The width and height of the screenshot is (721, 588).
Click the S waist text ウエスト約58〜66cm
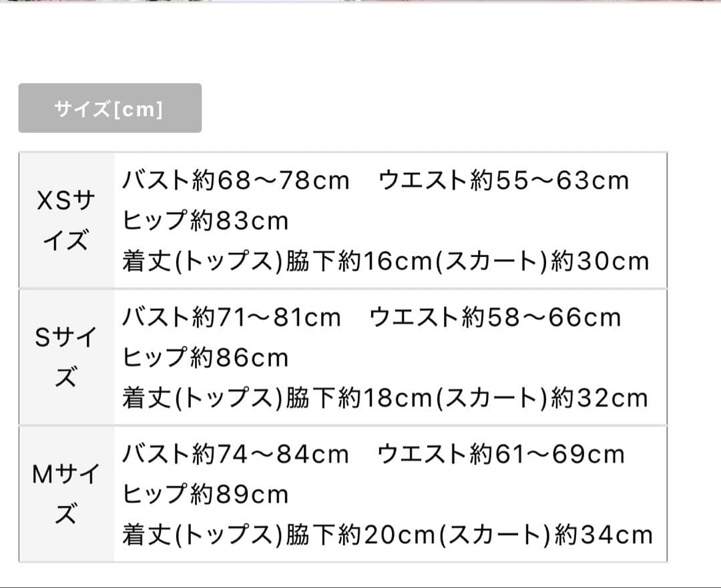[495, 317]
